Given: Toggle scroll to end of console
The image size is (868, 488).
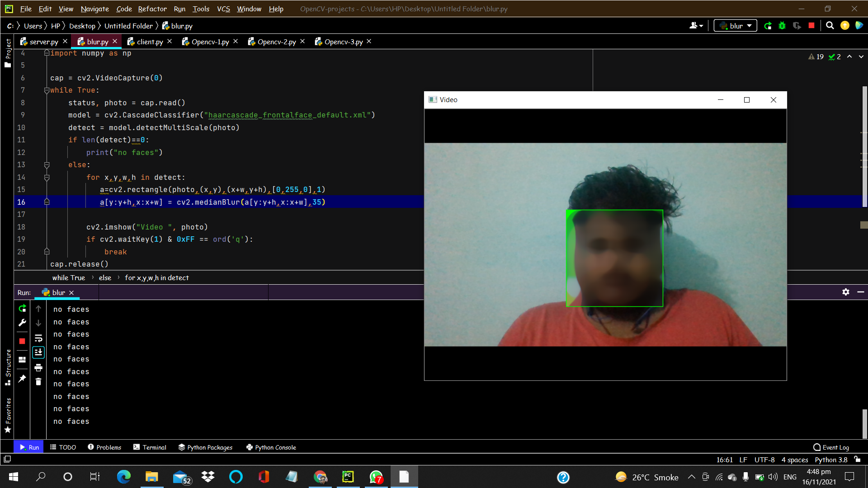Looking at the screenshot, I should (x=38, y=352).
